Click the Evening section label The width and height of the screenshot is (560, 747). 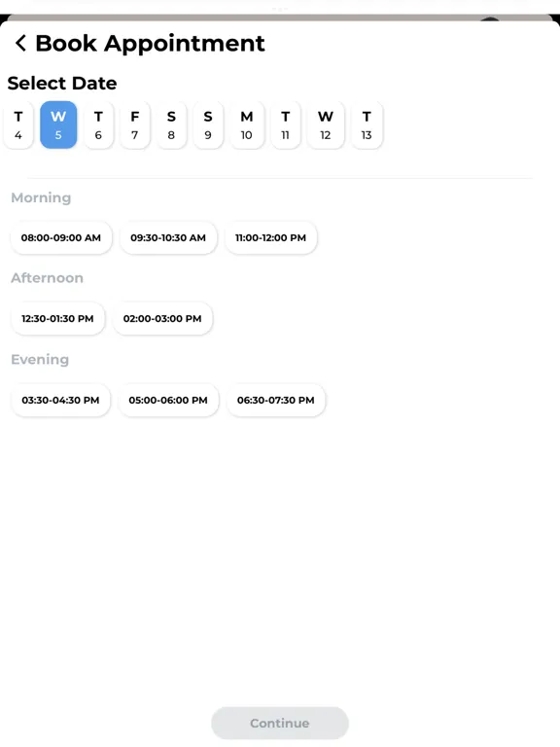tap(40, 359)
